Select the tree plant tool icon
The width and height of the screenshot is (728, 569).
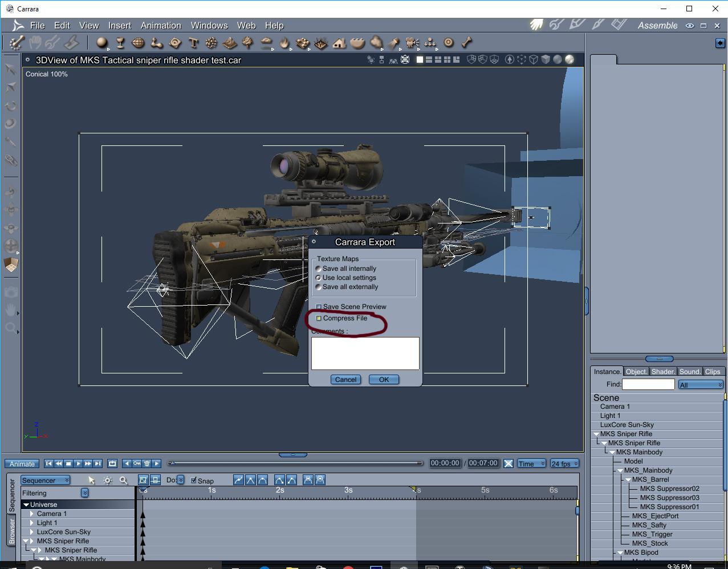click(248, 43)
